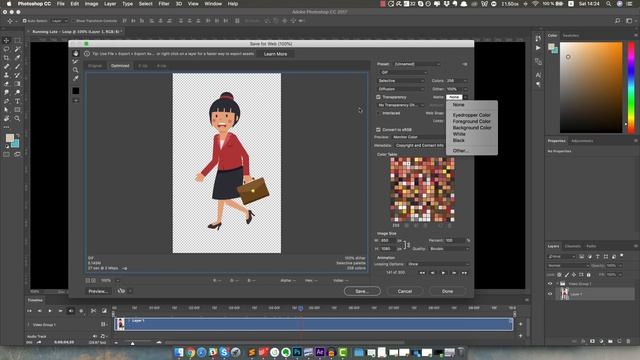Select the Pen tool in toolbar

pyautogui.click(x=6, y=101)
